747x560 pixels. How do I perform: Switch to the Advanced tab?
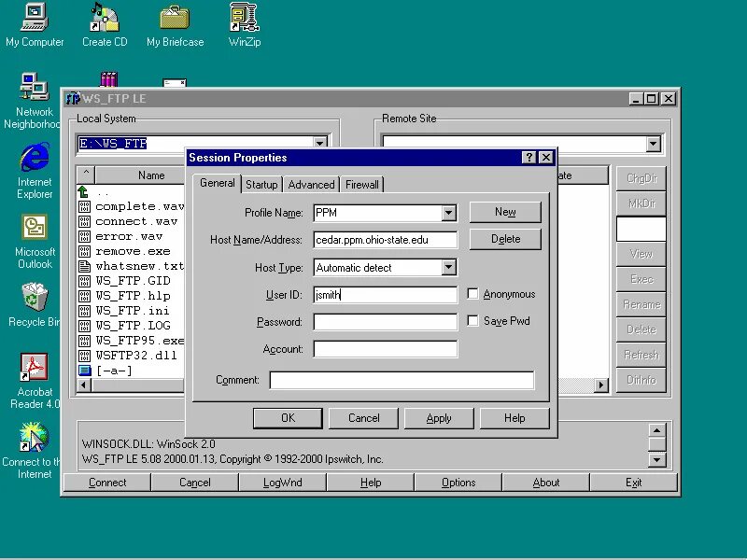click(311, 185)
